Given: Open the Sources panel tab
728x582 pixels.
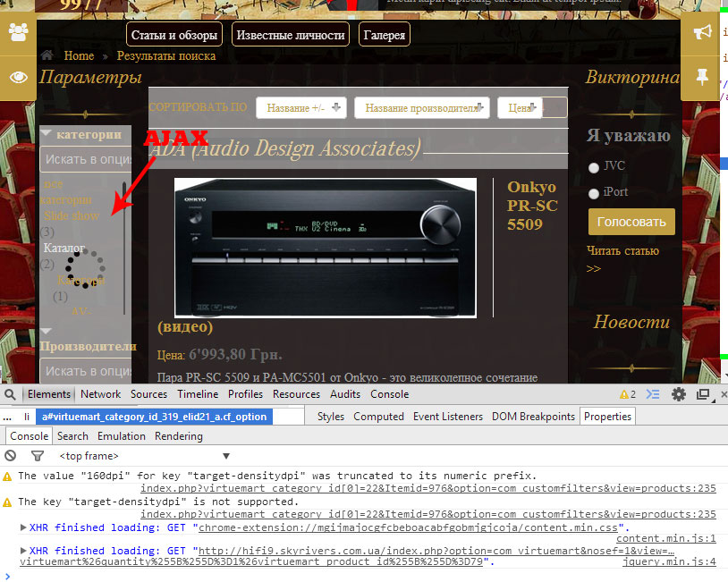Looking at the screenshot, I should coord(148,394).
